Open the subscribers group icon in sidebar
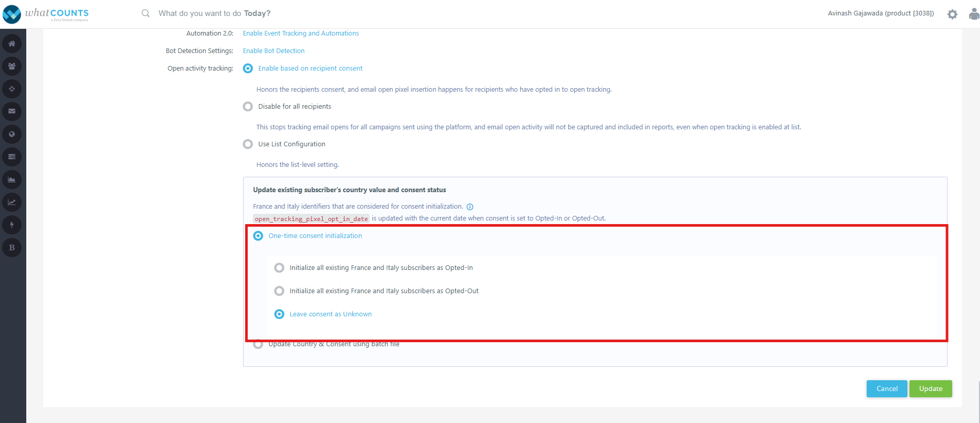 [x=12, y=66]
